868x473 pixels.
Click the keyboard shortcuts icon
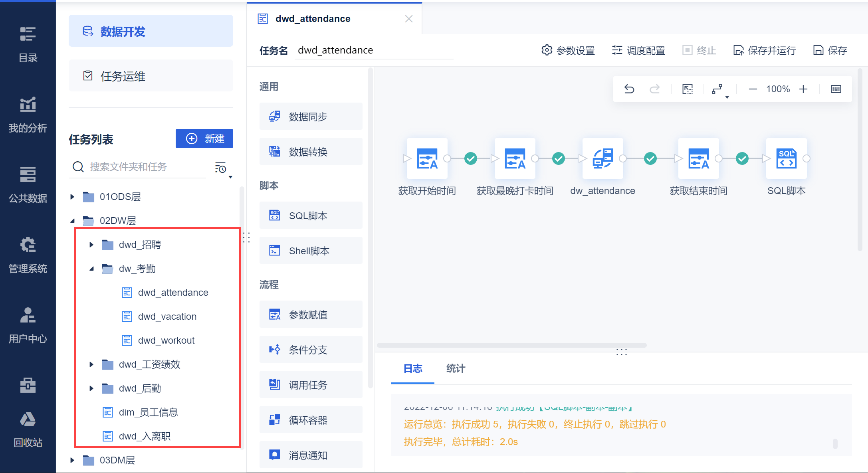tap(836, 89)
